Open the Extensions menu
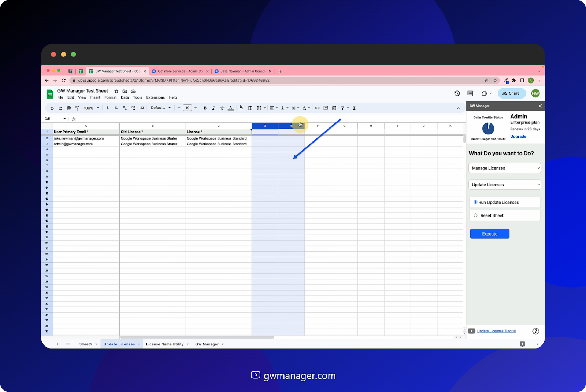The image size is (586, 392). 156,97
